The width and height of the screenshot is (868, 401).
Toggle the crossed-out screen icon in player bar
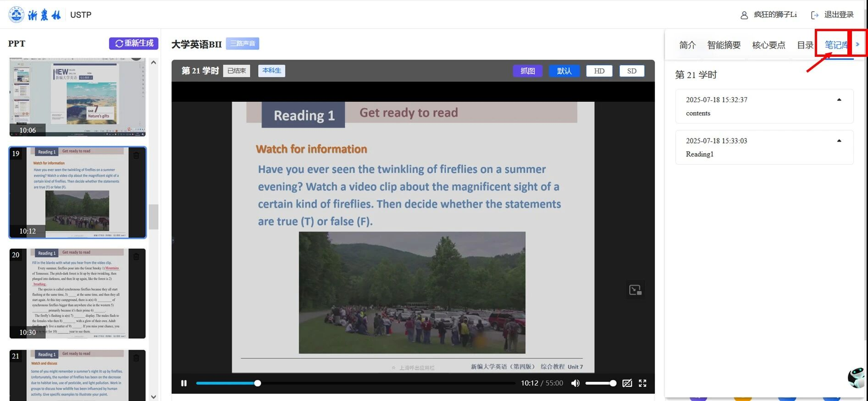(627, 383)
